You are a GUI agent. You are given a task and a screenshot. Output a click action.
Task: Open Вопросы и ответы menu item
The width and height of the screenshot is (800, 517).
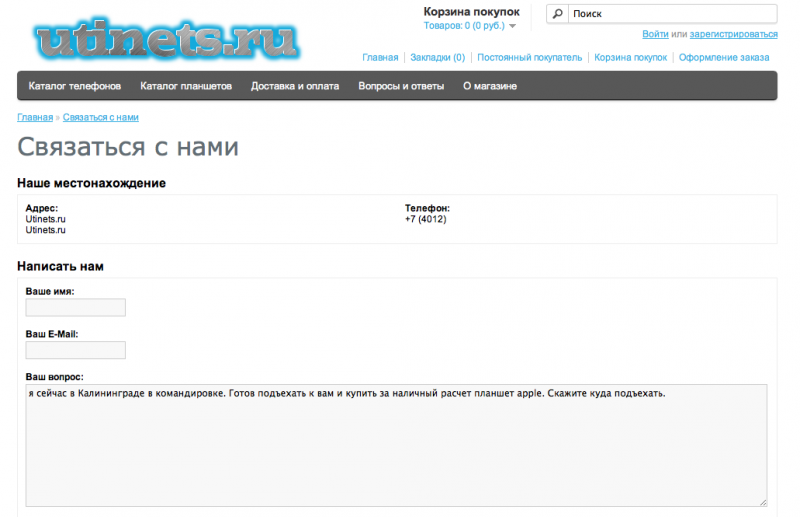[x=401, y=86]
